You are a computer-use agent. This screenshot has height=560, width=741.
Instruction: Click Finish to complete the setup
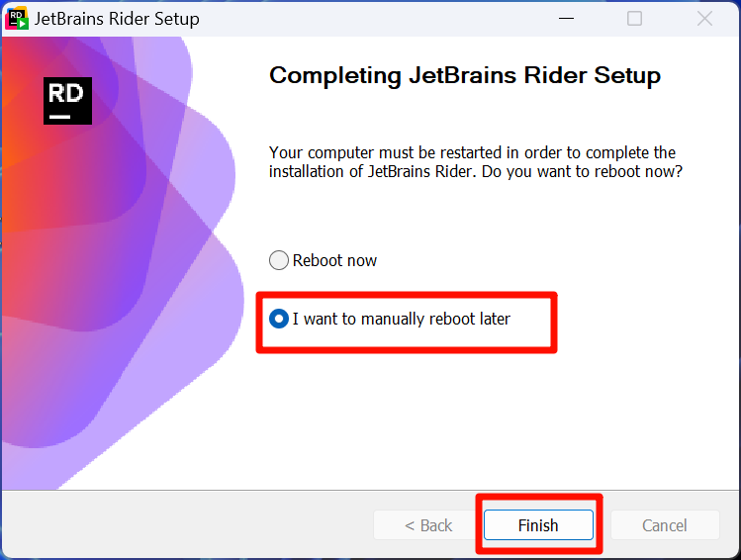[x=538, y=525]
